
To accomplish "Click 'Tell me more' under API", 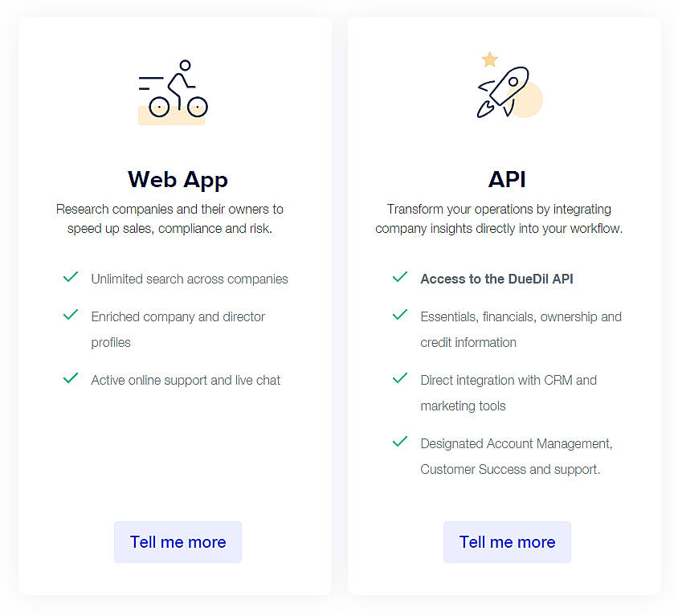I will (507, 542).
